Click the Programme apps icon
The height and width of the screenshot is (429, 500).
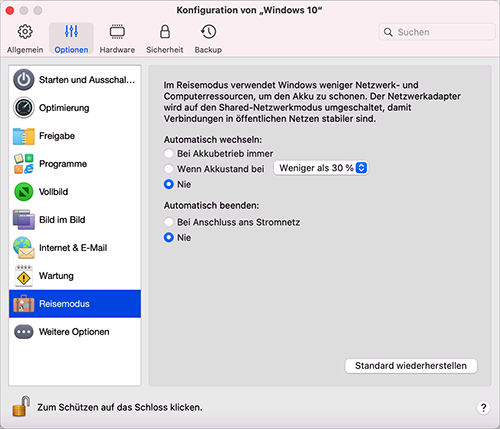point(24,164)
